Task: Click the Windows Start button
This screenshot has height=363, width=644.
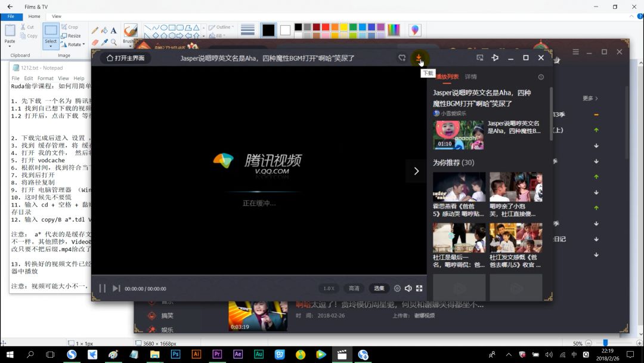Action: click(10, 355)
